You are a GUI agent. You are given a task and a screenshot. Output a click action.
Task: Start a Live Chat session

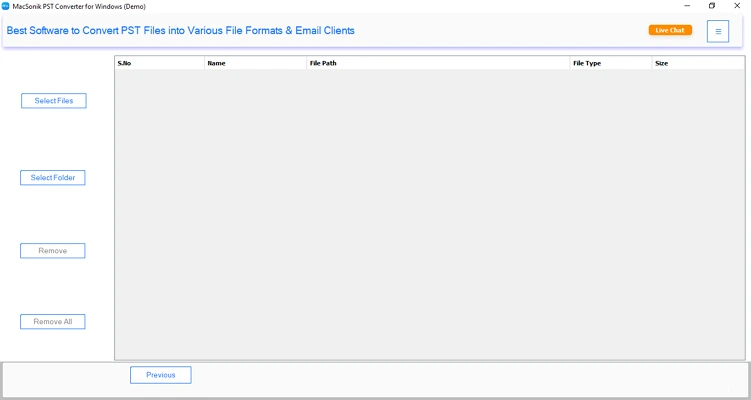pyautogui.click(x=670, y=30)
